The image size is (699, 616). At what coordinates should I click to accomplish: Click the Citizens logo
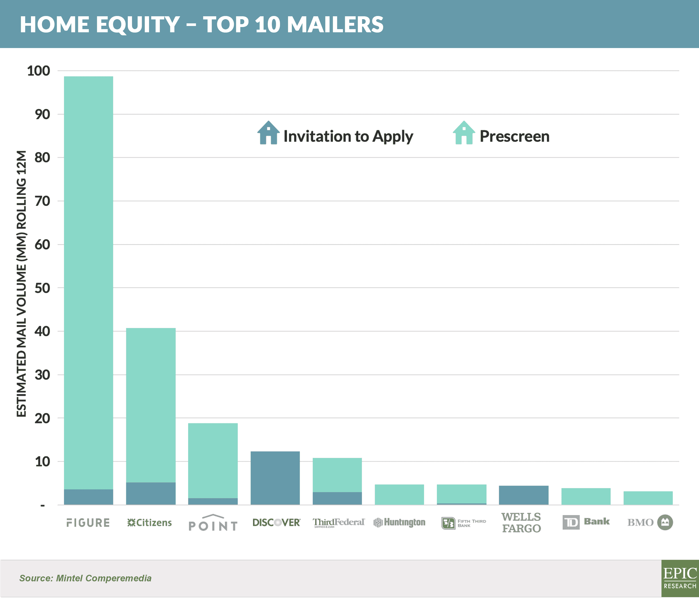[x=150, y=523]
